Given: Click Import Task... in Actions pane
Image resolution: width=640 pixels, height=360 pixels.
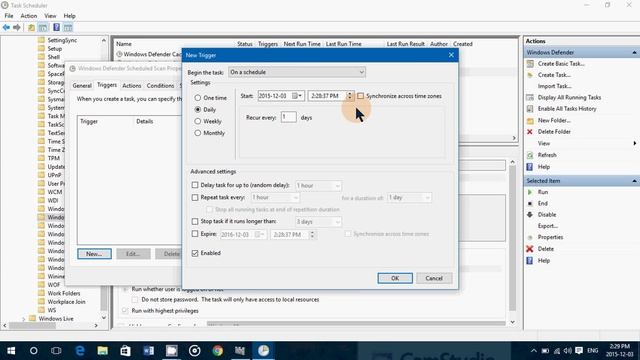Looking at the screenshot, I should tap(554, 86).
